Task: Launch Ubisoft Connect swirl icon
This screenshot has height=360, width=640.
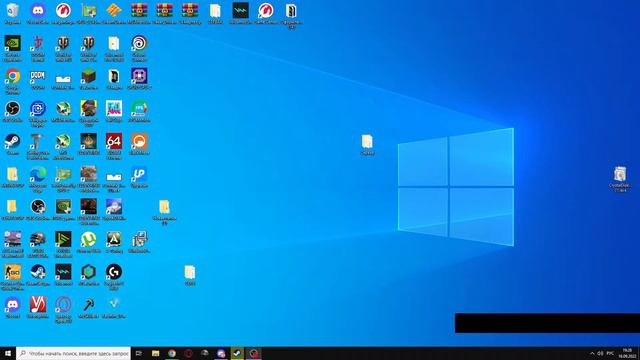Action: [x=139, y=43]
